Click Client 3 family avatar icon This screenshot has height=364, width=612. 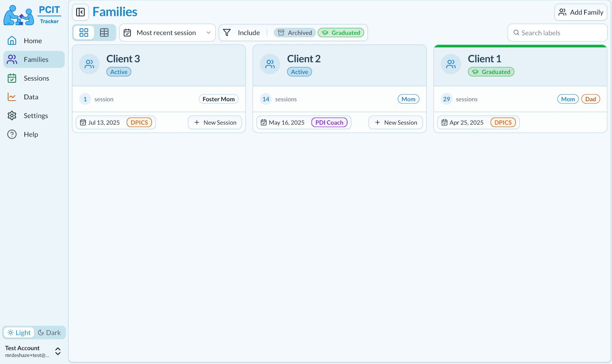pyautogui.click(x=89, y=64)
